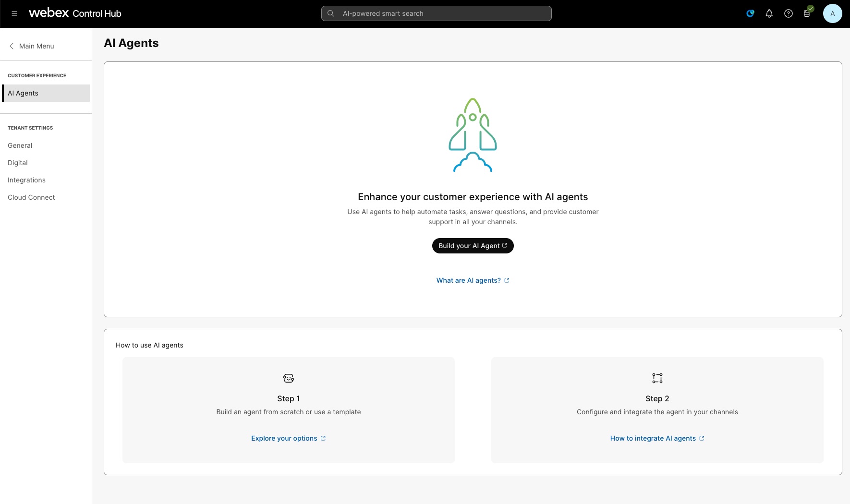Click the webex Control Hub logo
This screenshot has width=850, height=504.
click(75, 13)
